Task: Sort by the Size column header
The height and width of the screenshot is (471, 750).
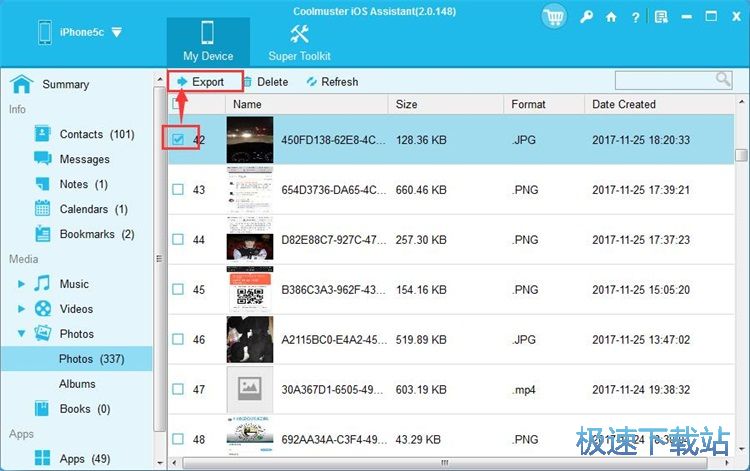Action: [x=446, y=104]
